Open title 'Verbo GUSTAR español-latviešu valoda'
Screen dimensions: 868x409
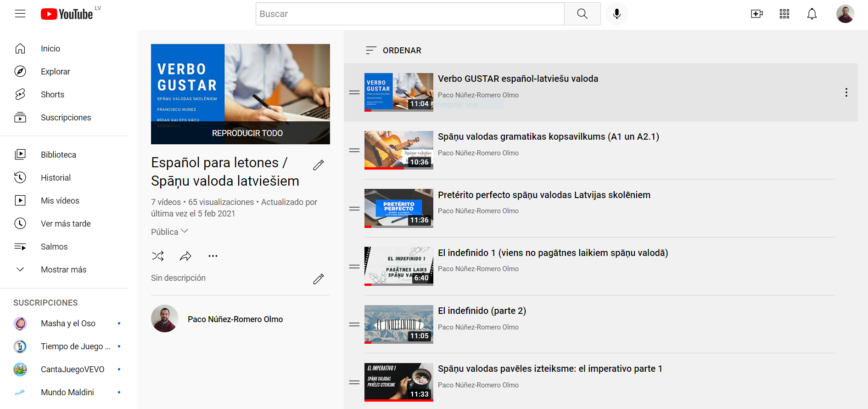[x=518, y=79]
